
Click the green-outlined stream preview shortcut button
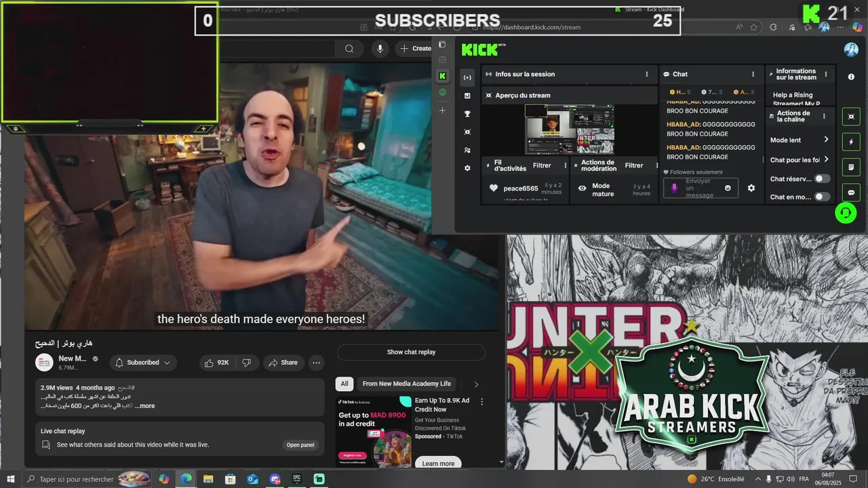851,117
